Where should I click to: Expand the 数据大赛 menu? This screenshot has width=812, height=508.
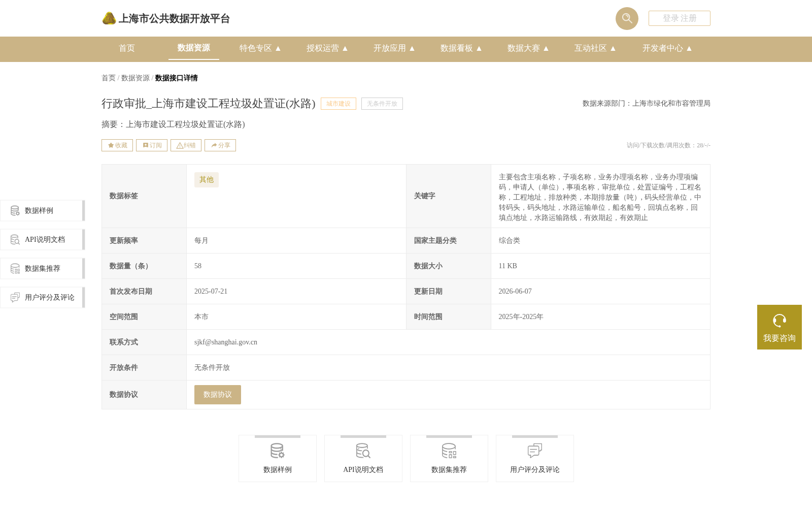(x=528, y=48)
